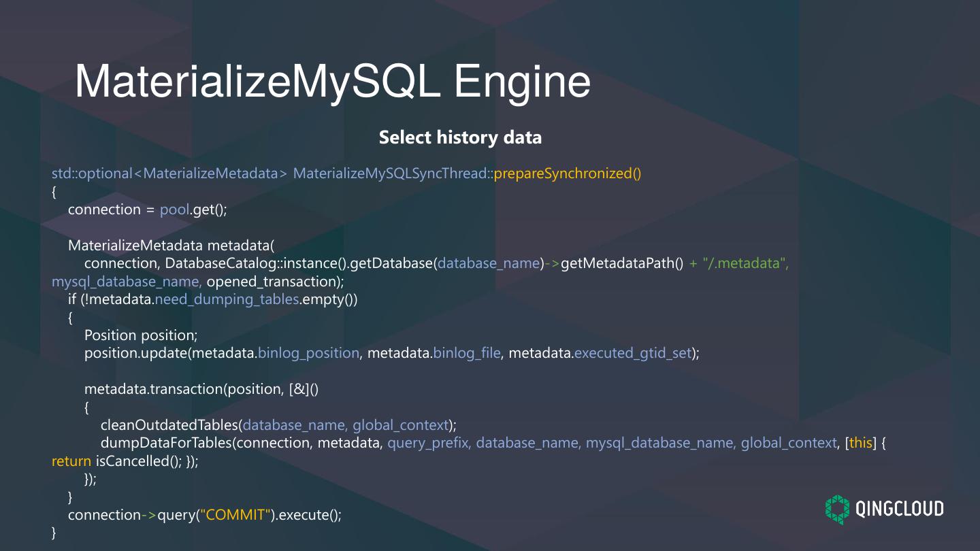Select the "MaterializeMetadata metadata(" declaration line
Screen dimensions: 980x551
point(171,245)
